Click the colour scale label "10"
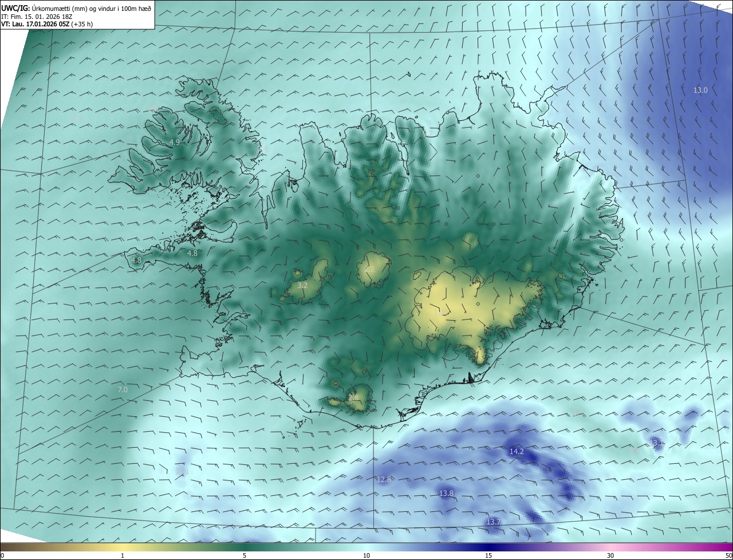Viewport: 733px width, 560px height. 366,555
